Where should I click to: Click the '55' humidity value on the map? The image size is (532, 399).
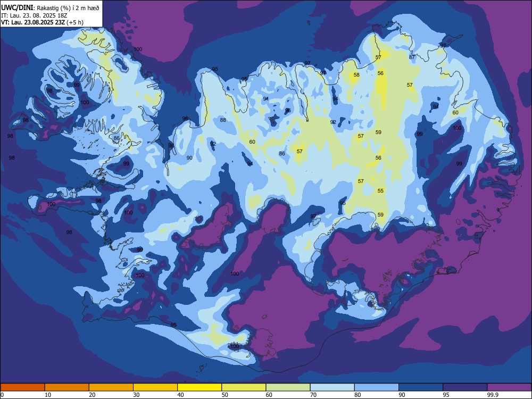click(x=380, y=190)
